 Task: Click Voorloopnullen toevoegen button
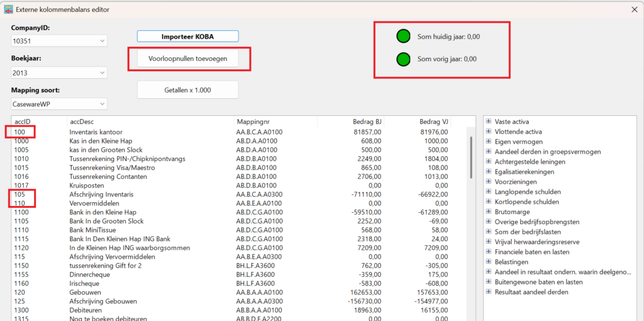[x=187, y=59]
